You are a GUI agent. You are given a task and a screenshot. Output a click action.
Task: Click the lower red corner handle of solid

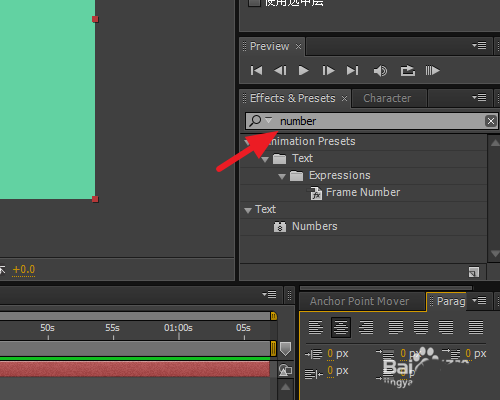click(x=95, y=199)
